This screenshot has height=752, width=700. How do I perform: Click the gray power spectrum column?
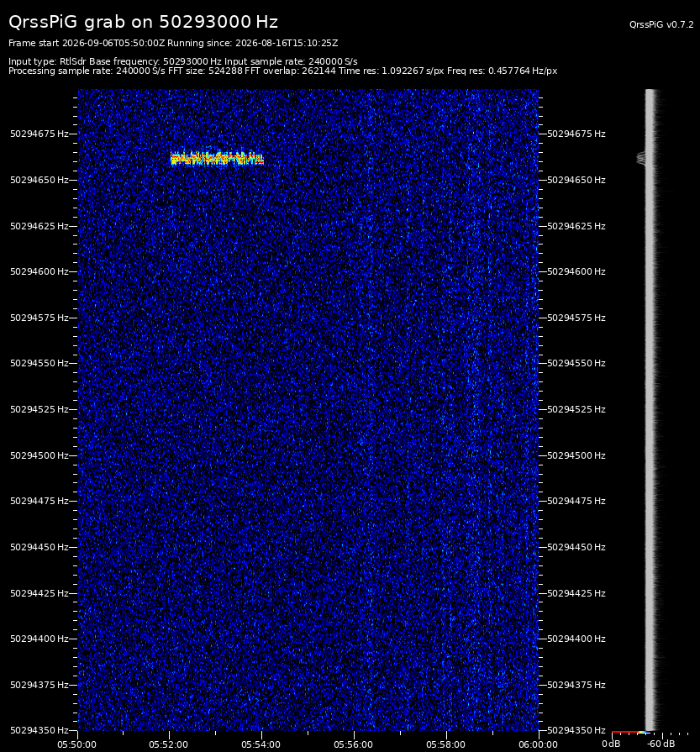650,409
